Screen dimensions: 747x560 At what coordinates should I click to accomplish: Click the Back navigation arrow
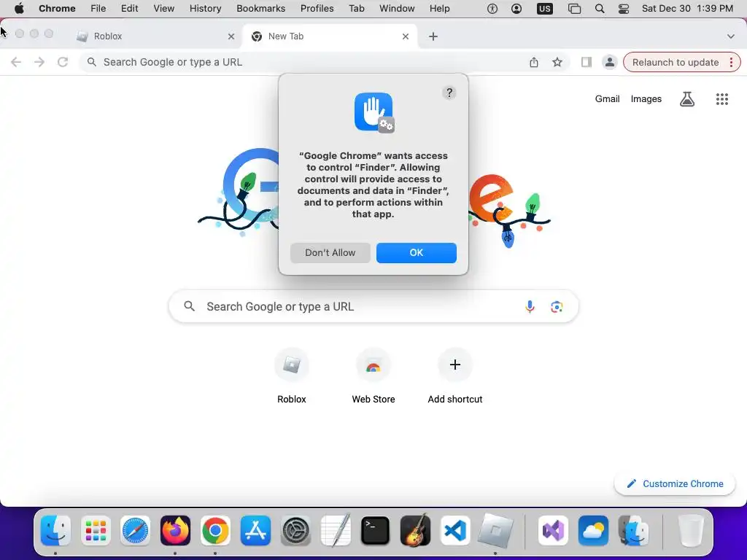coord(16,62)
